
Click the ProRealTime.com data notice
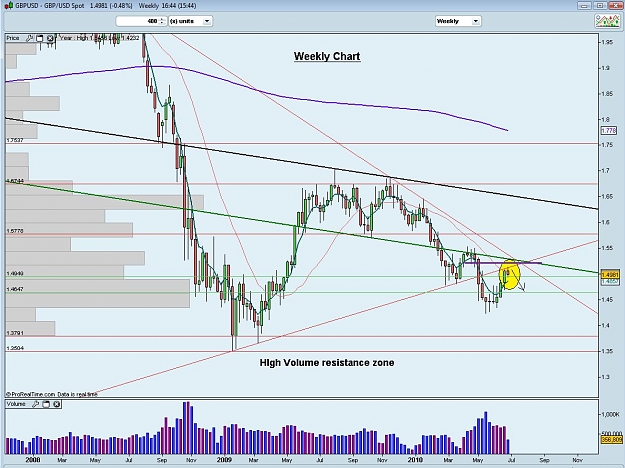click(52, 394)
